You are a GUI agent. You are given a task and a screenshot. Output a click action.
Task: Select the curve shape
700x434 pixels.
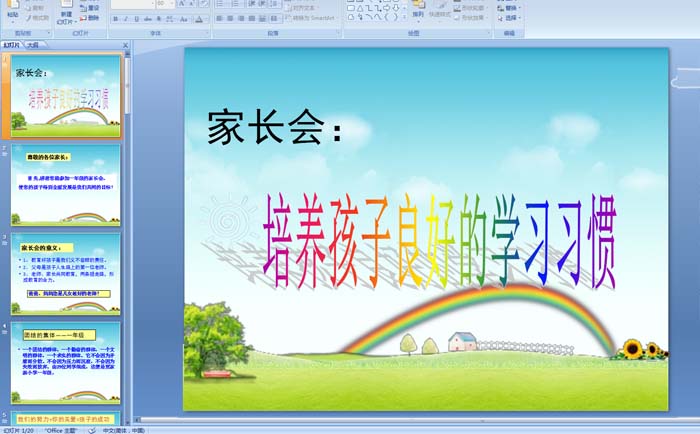point(378,17)
